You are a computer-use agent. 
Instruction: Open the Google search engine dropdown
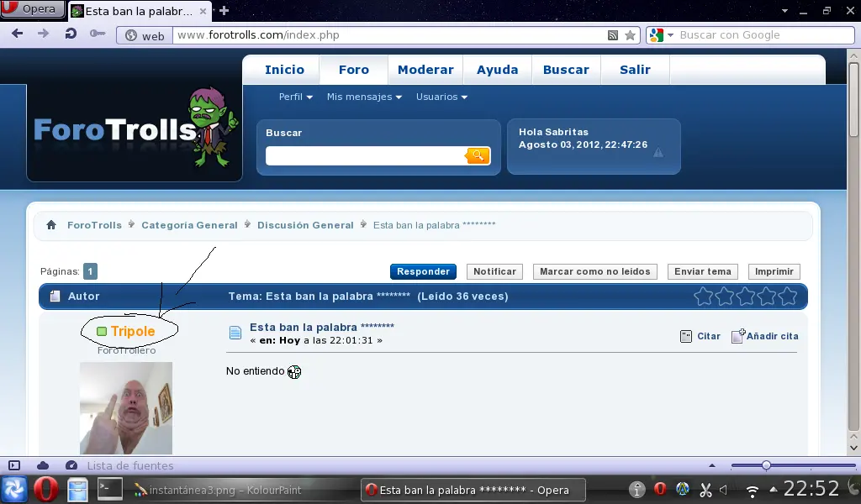661,35
